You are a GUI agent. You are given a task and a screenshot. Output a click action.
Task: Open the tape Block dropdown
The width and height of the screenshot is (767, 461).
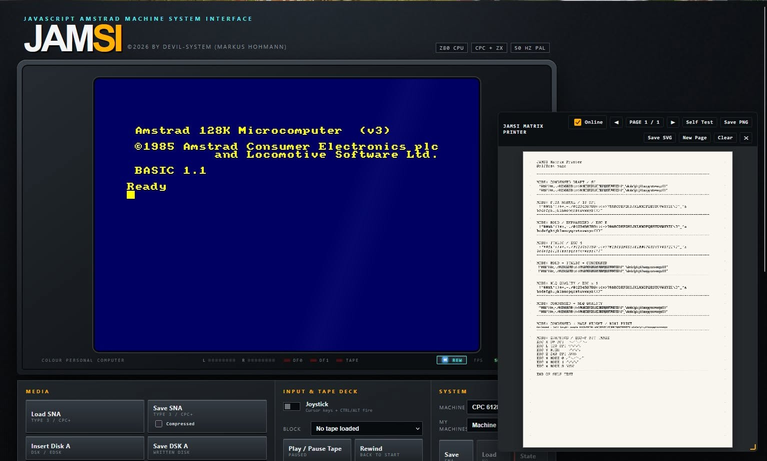coord(366,429)
